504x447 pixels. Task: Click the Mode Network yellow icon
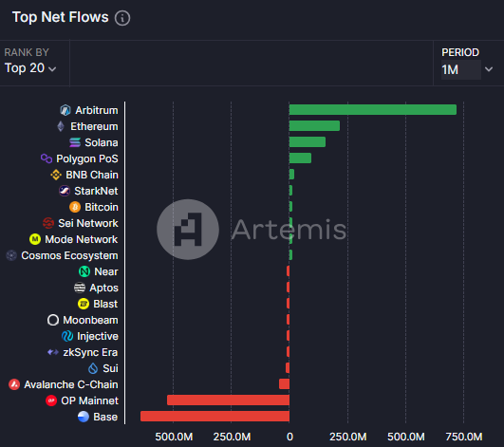(35, 239)
